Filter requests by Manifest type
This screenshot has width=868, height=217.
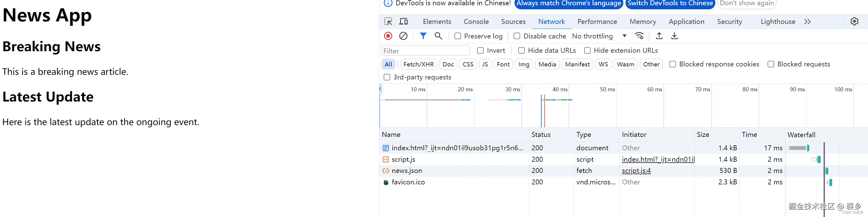click(577, 64)
